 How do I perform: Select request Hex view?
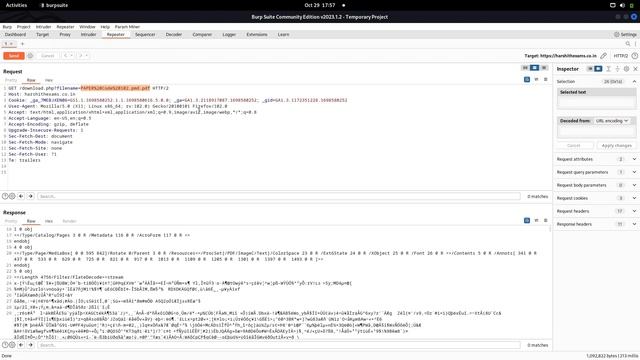tap(49, 80)
